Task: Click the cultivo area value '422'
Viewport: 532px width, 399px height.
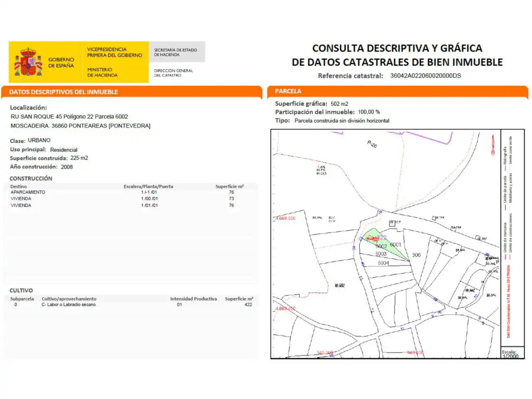Action: point(248,305)
